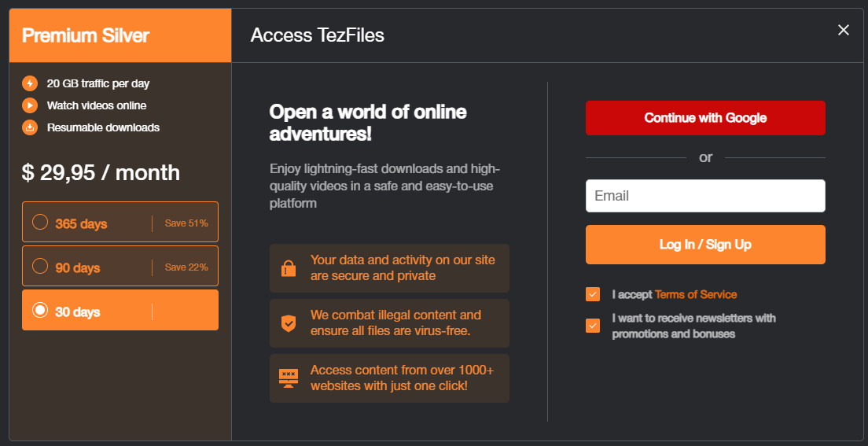This screenshot has width=868, height=446.
Task: Open the Terms of Service link
Action: click(x=696, y=294)
